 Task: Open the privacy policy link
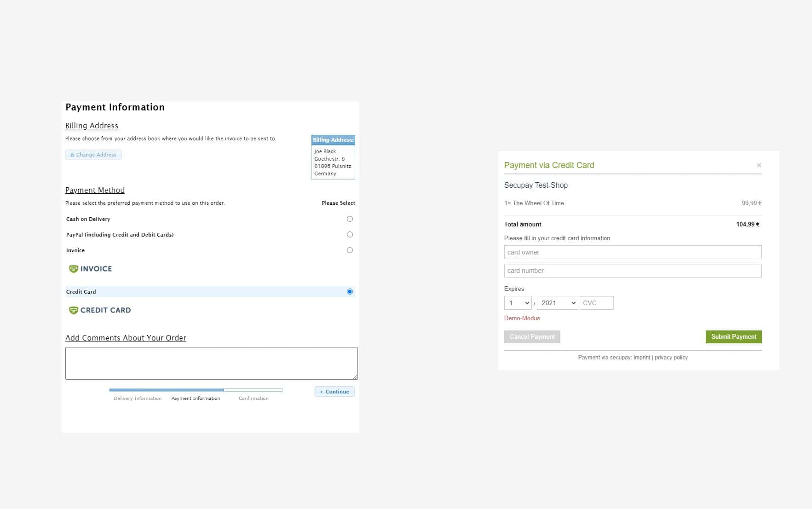tap(671, 357)
